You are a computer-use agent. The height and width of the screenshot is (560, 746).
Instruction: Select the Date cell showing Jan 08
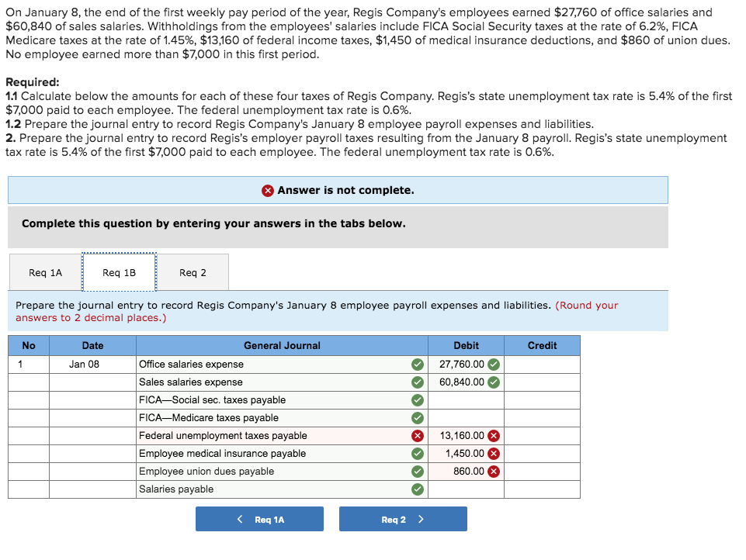tap(92, 364)
